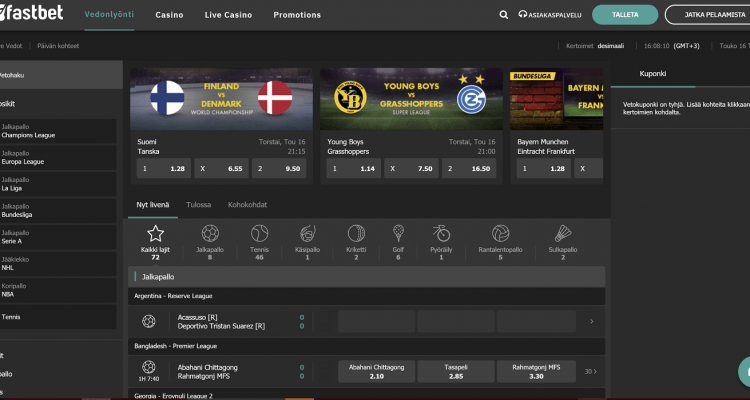Image resolution: width=750 pixels, height=400 pixels.
Task: Bet on Abahani Chittagong at 2.10
Action: click(x=376, y=371)
